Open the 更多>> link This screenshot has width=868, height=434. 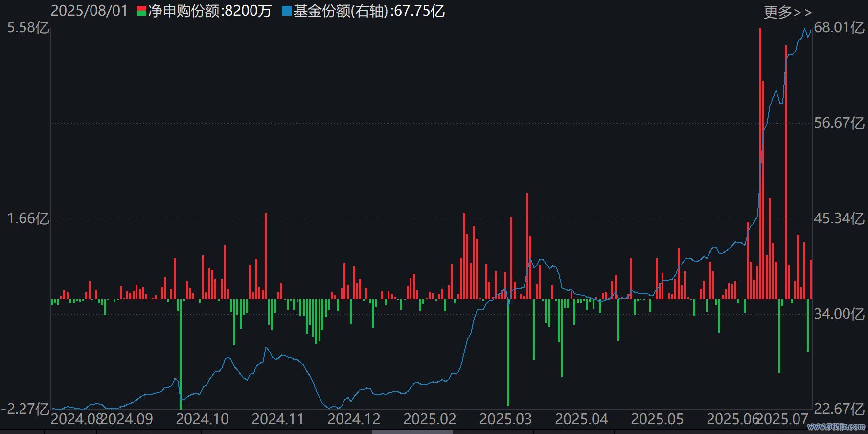click(788, 12)
